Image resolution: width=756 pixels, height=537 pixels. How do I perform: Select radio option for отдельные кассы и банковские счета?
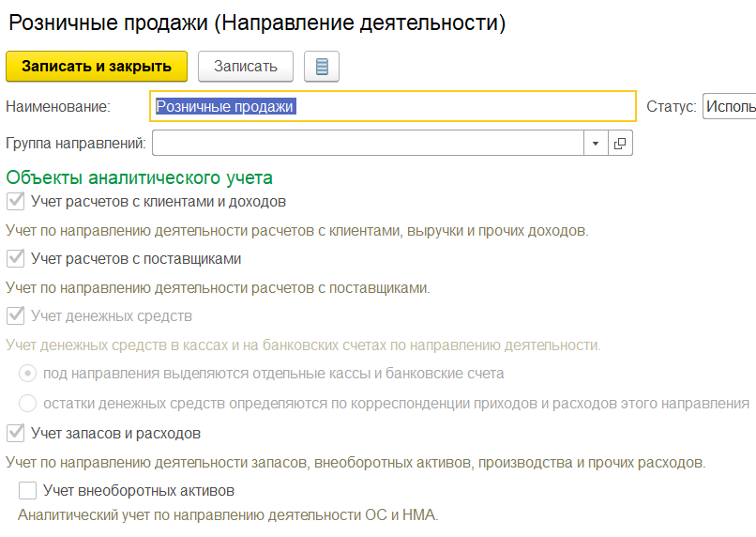click(x=28, y=374)
